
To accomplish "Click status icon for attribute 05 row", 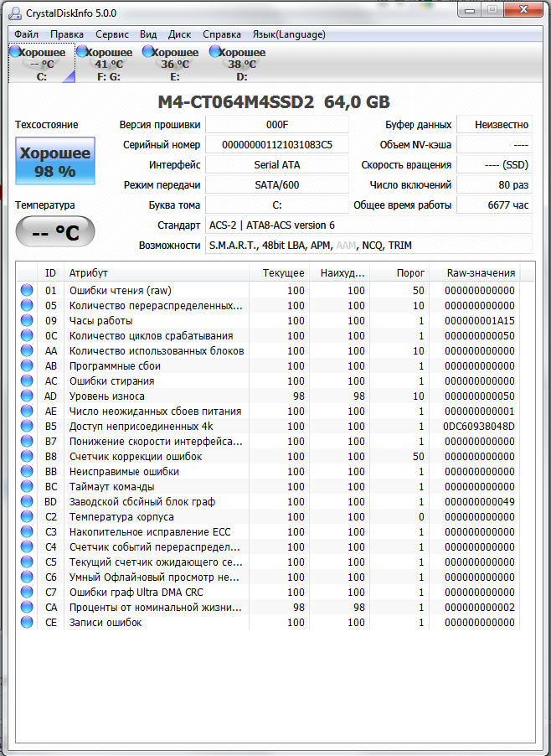I will 27,305.
